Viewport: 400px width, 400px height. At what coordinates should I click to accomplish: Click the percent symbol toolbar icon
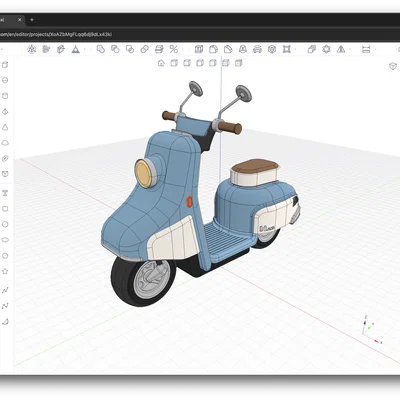pyautogui.click(x=174, y=49)
